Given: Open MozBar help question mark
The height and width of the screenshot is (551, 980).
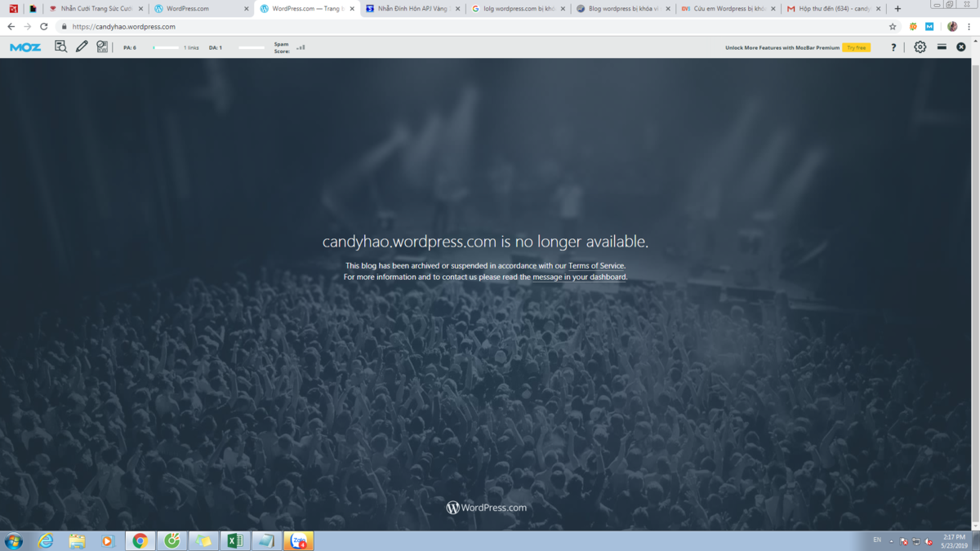Looking at the screenshot, I should tap(893, 47).
